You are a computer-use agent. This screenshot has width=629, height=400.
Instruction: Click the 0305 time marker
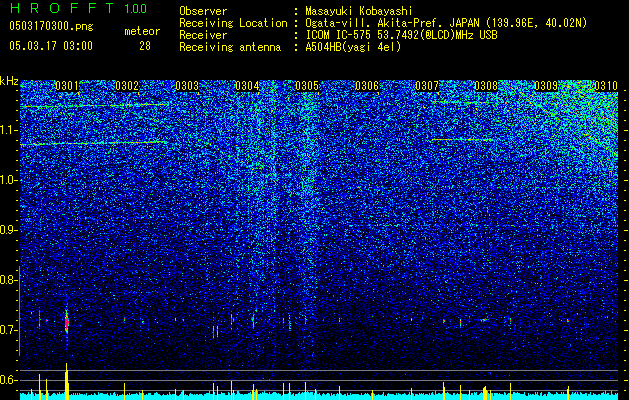point(307,86)
